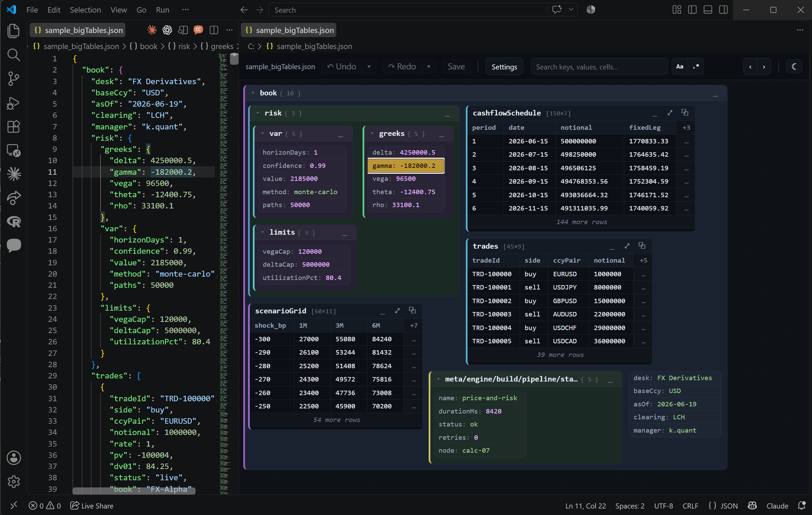Go to next search match arrow

point(764,67)
